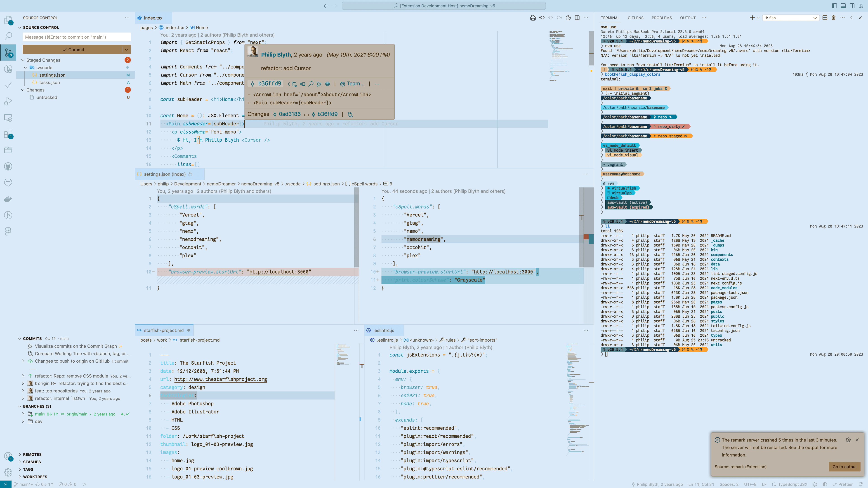Open the Docker view in activity bar
Viewport: 868px width, 488px height.
8,199
